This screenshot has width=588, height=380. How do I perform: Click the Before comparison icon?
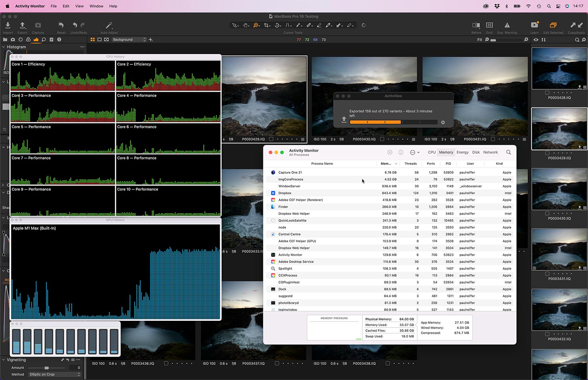[x=476, y=25]
